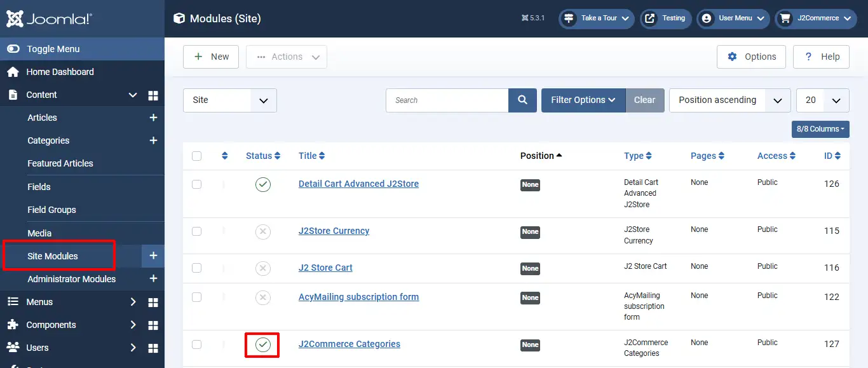Image resolution: width=868 pixels, height=368 pixels.
Task: Open Administrator Modules
Action: tap(72, 279)
